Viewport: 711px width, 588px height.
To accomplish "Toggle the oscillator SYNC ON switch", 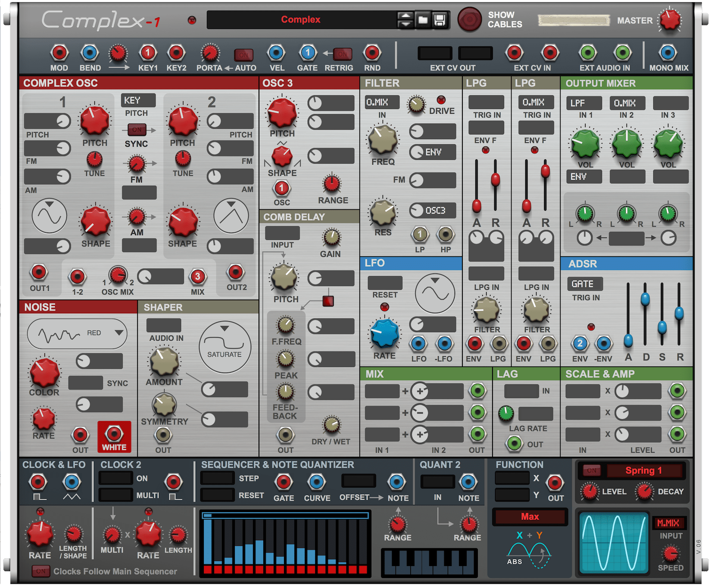I will [137, 129].
